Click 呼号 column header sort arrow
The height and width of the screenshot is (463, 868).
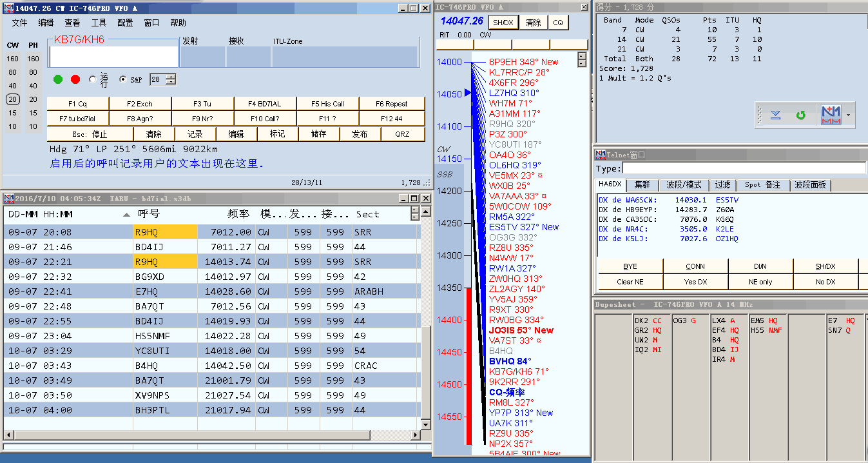click(126, 214)
